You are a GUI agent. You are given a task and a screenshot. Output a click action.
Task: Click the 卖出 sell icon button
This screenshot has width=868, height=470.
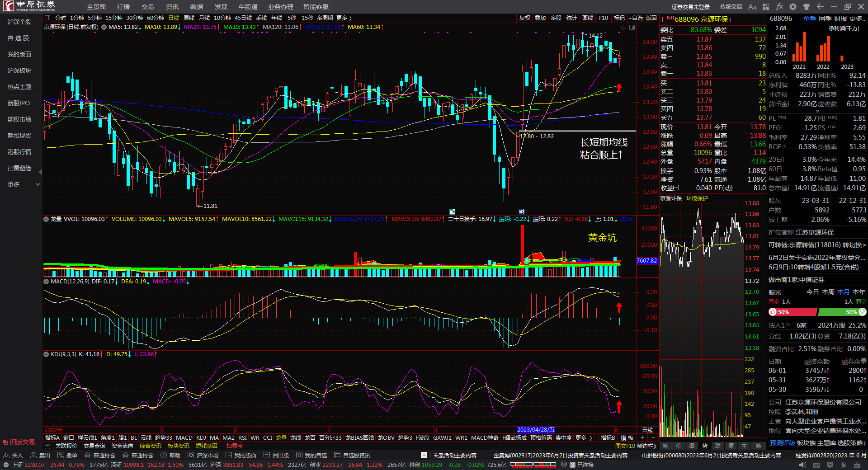coord(40,456)
